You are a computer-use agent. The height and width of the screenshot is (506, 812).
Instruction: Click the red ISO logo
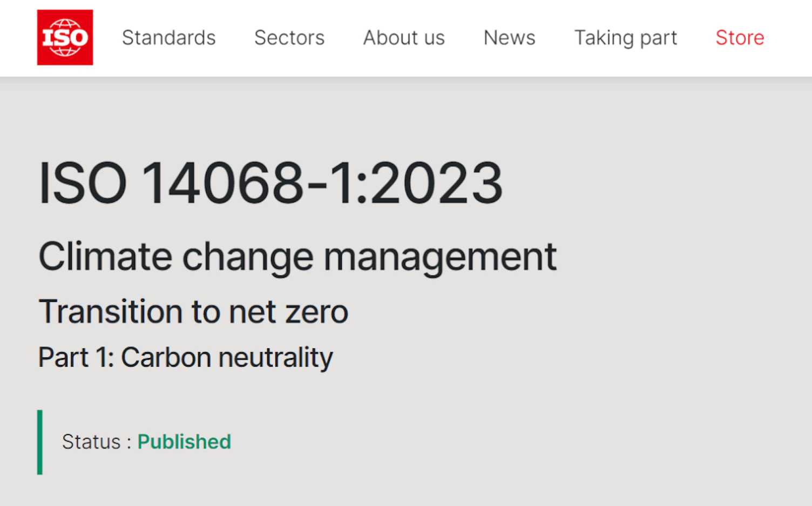pyautogui.click(x=65, y=38)
